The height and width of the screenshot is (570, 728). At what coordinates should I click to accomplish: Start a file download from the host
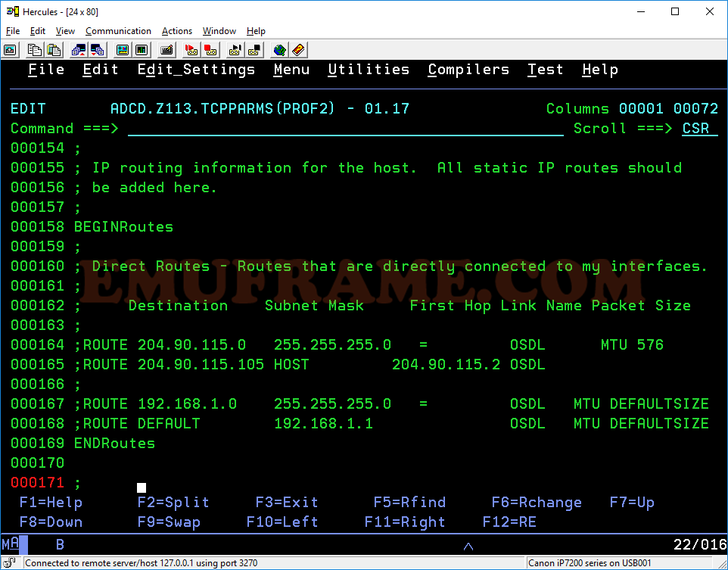coord(98,50)
